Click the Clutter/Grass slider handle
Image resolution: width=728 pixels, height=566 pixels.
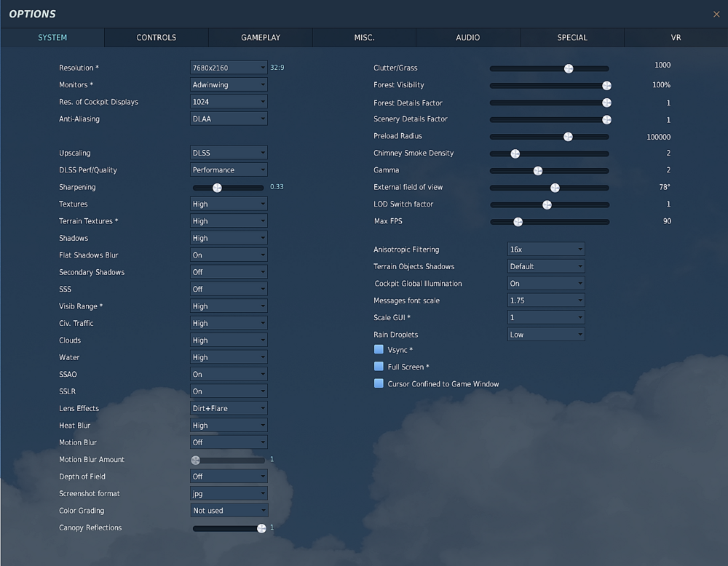tap(569, 68)
